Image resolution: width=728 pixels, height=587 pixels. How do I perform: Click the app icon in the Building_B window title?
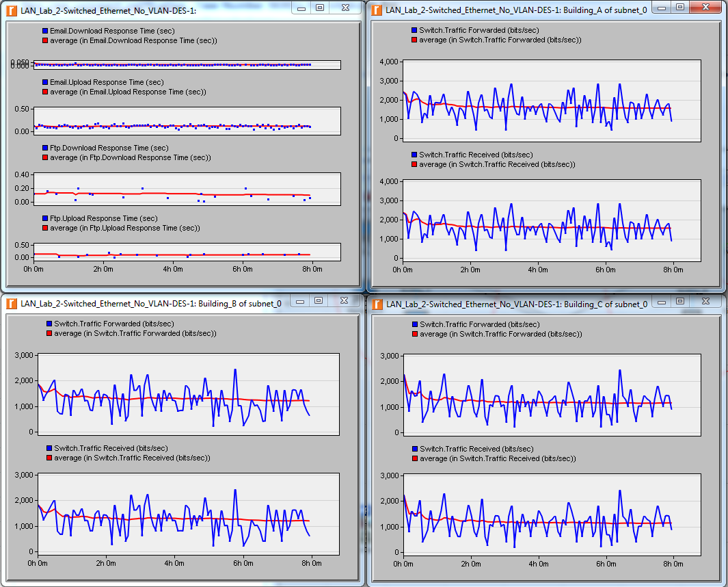click(x=12, y=304)
